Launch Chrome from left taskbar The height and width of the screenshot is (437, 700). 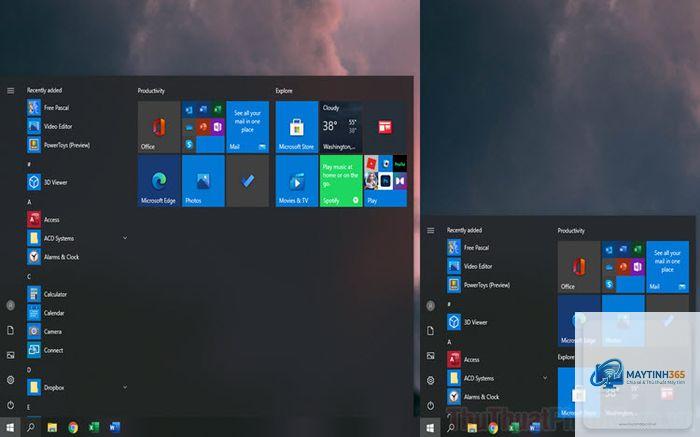(73, 427)
